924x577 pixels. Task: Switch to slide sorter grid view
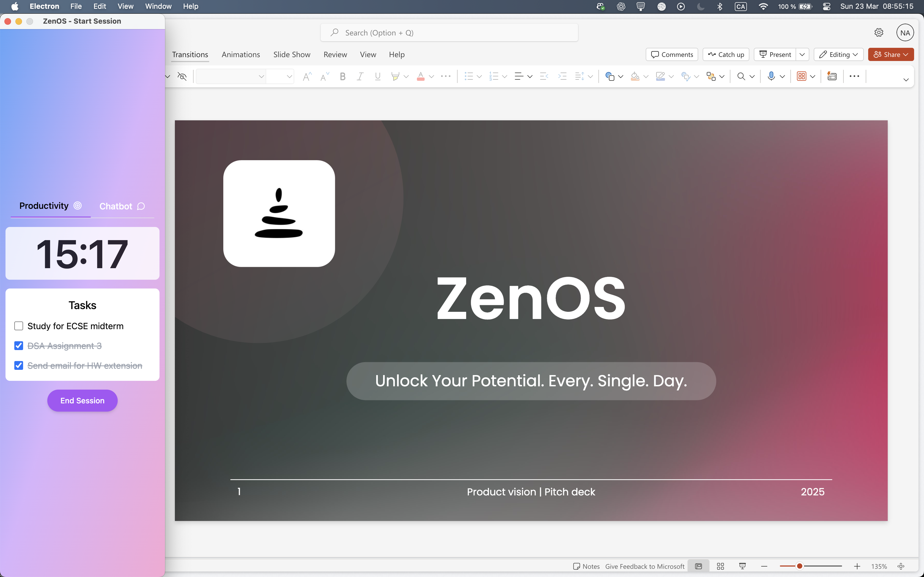pos(721,566)
